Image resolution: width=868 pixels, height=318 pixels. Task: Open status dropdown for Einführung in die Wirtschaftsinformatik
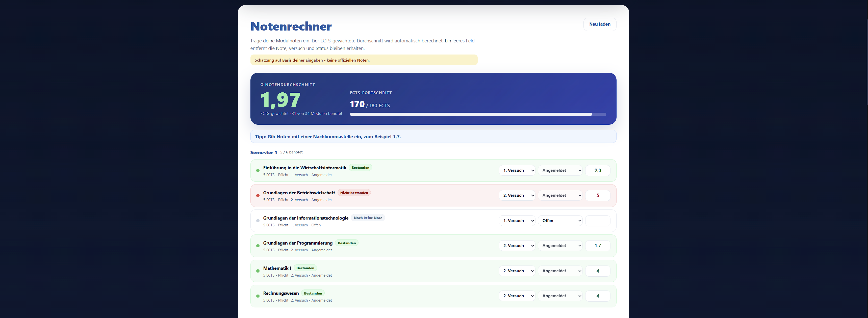point(560,170)
